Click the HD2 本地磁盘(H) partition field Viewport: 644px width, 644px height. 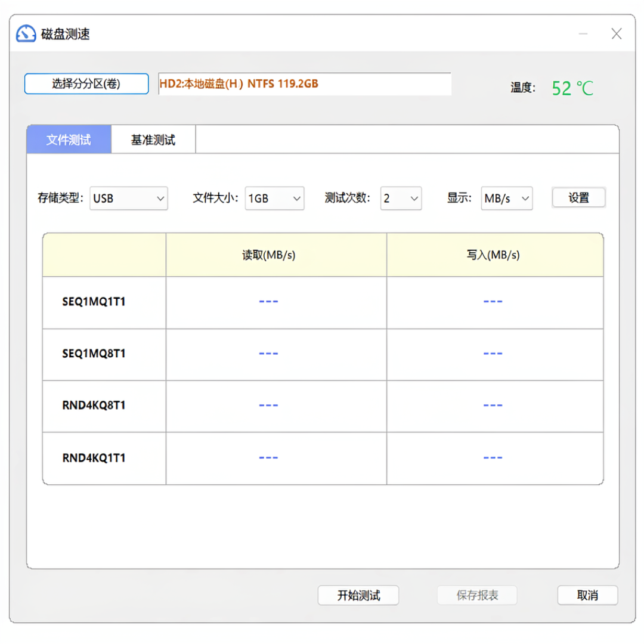[x=305, y=84]
